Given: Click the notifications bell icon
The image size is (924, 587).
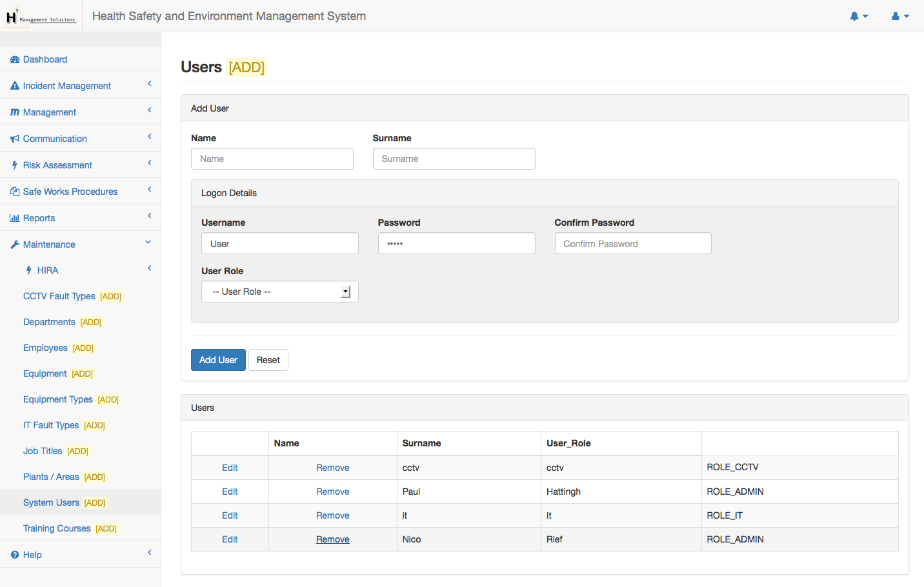Looking at the screenshot, I should pos(854,16).
